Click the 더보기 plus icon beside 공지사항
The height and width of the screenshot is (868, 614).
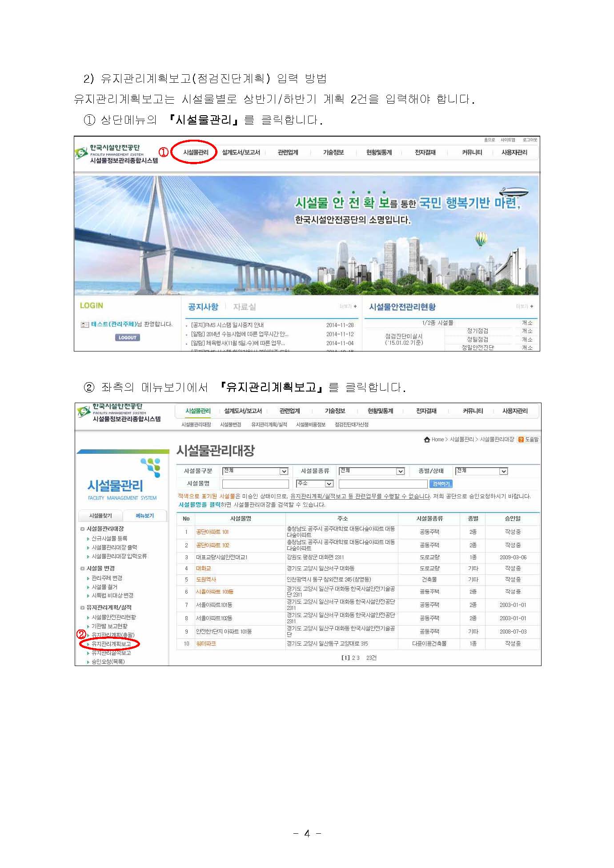click(355, 307)
